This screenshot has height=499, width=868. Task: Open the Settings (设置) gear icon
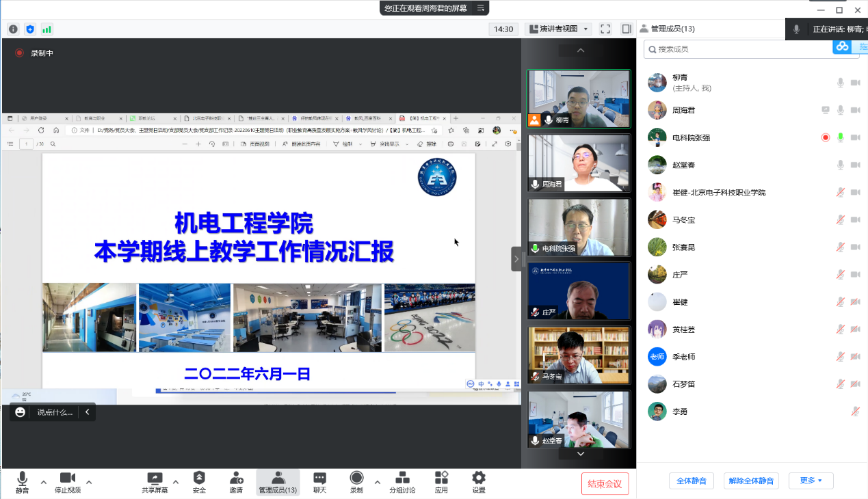[x=479, y=482]
